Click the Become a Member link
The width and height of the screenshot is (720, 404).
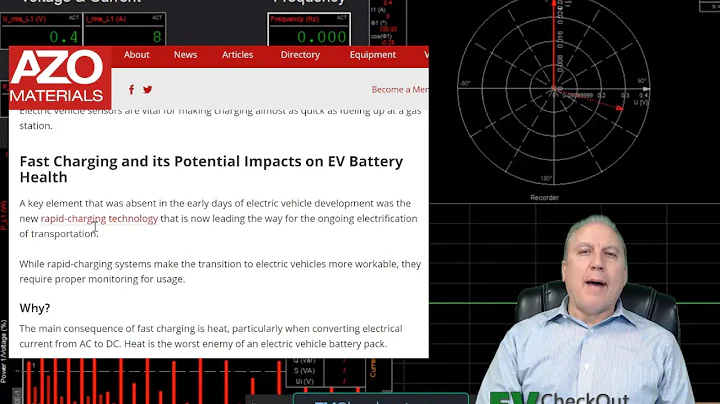(400, 90)
